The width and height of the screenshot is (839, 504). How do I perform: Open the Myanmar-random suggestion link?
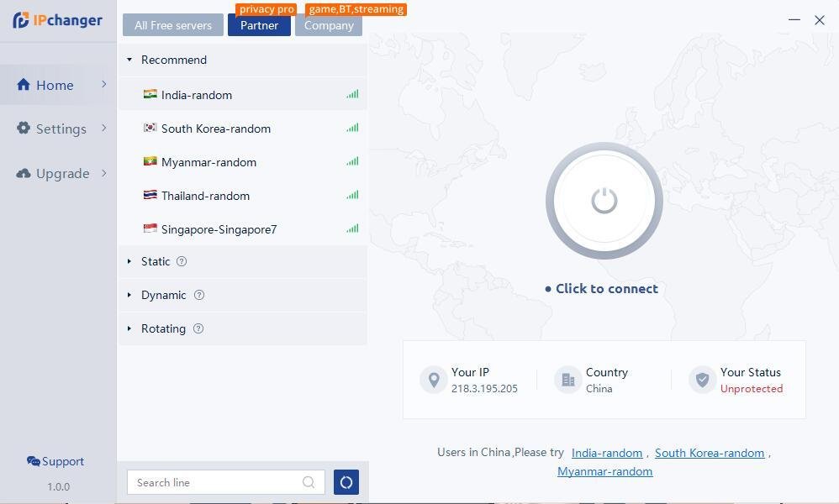604,471
